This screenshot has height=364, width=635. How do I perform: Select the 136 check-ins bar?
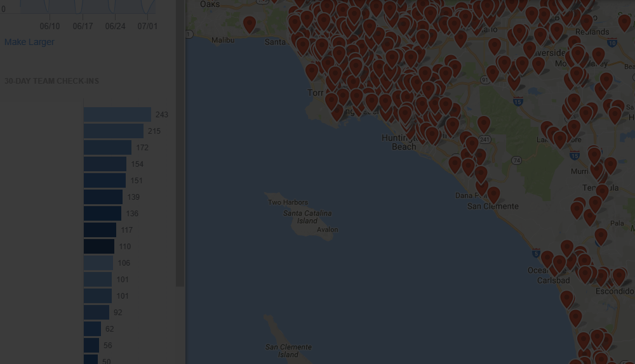point(102,214)
